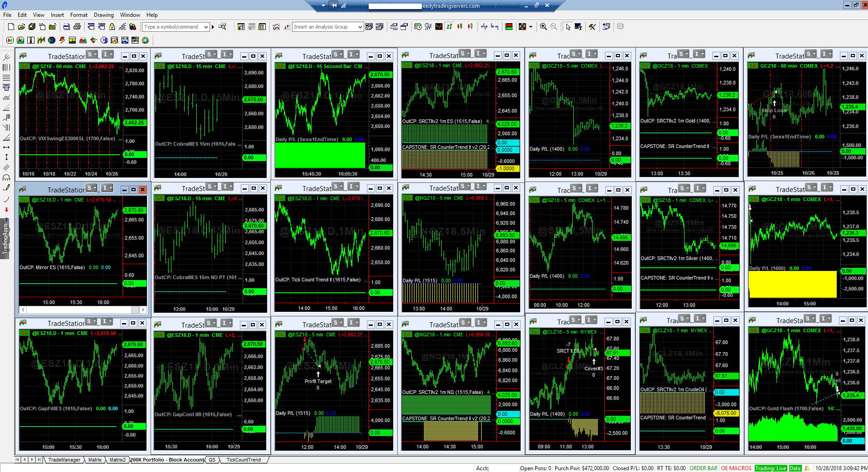The width and height of the screenshot is (868, 472).
Task: Go to the last workspace tab using the rightmost arrow
Action: 39,460
